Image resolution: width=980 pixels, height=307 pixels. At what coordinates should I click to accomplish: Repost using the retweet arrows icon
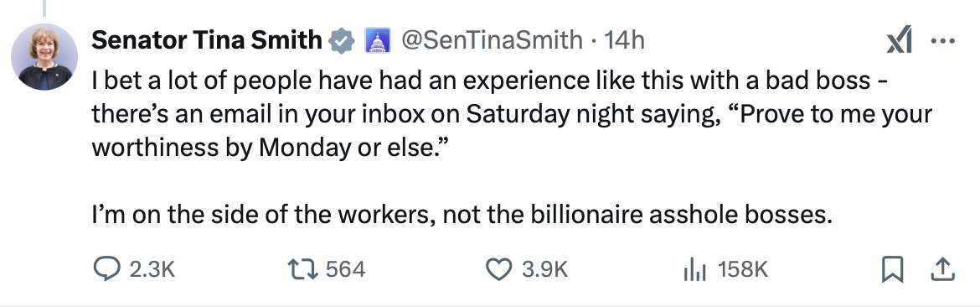pyautogui.click(x=302, y=269)
